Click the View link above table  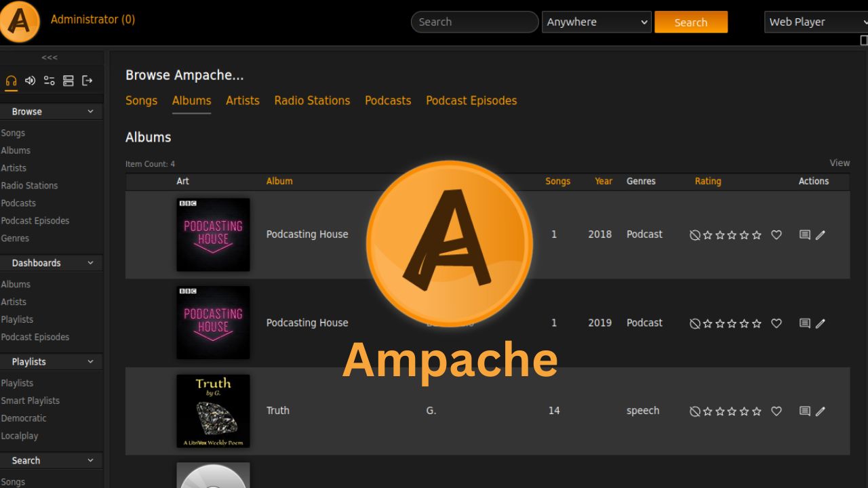840,163
